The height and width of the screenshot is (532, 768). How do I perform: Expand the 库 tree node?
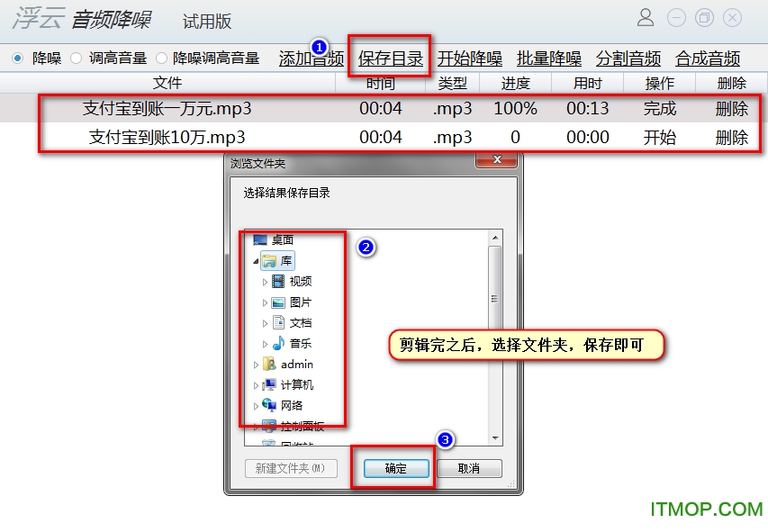(x=257, y=260)
